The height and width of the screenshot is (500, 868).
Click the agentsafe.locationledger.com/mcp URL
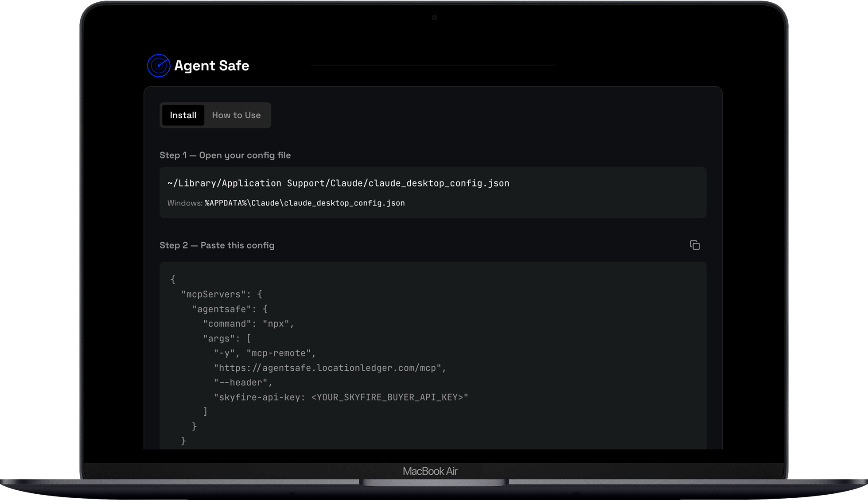click(x=329, y=368)
